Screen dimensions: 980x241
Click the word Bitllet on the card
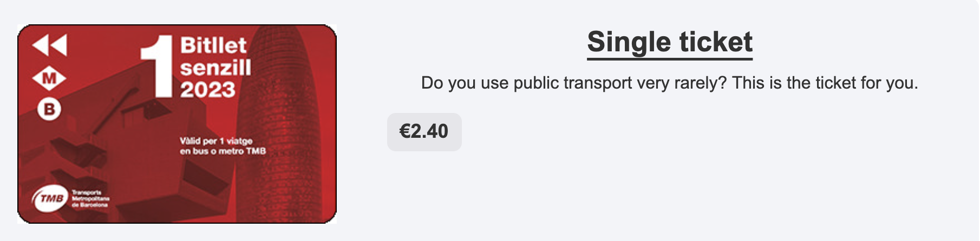(213, 45)
